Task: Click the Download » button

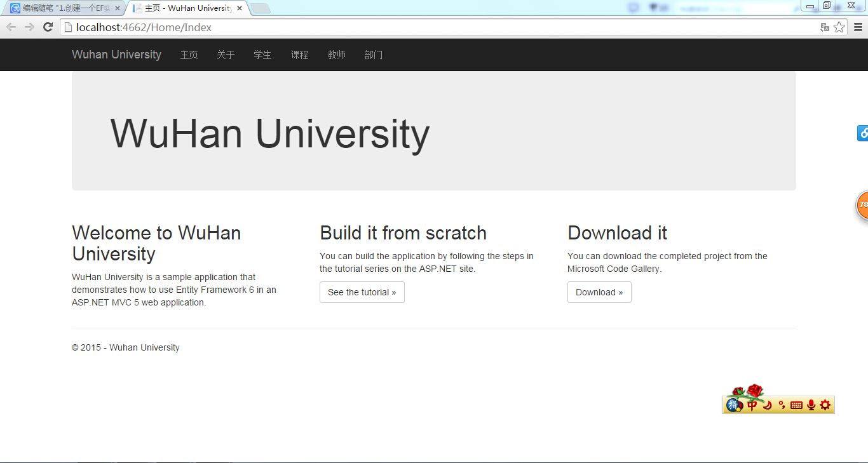Action: [x=599, y=292]
